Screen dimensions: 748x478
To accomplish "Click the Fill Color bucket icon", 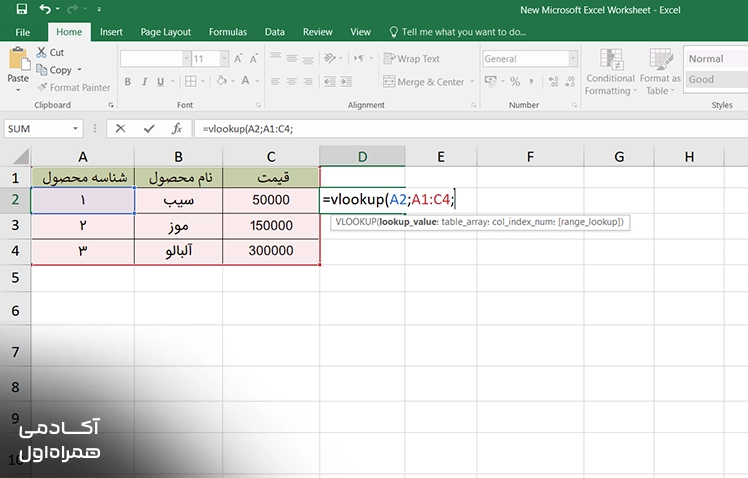I will [x=221, y=81].
